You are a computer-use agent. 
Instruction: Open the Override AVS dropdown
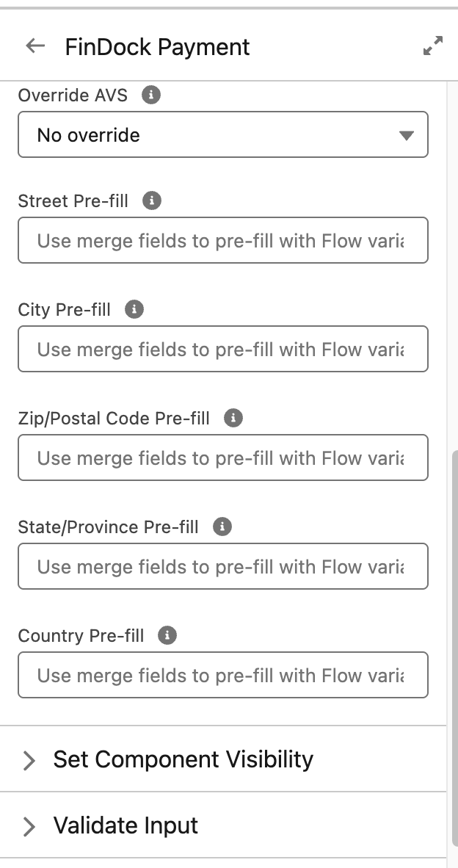click(x=222, y=134)
